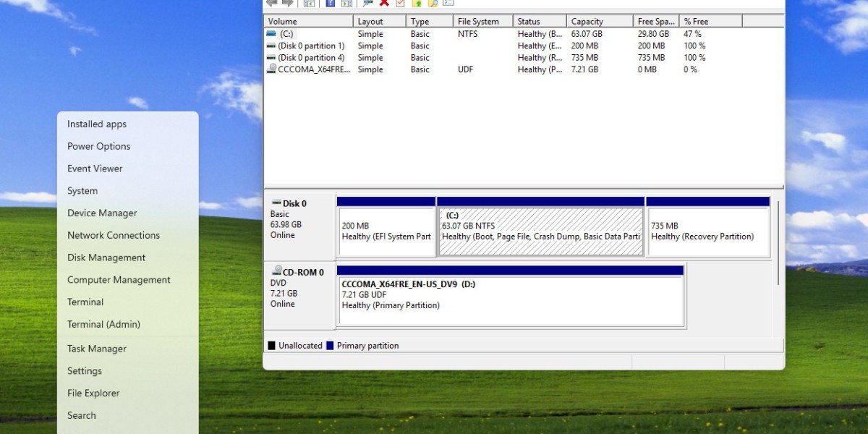
Task: Click the back arrow toolbar icon
Action: pos(272,3)
